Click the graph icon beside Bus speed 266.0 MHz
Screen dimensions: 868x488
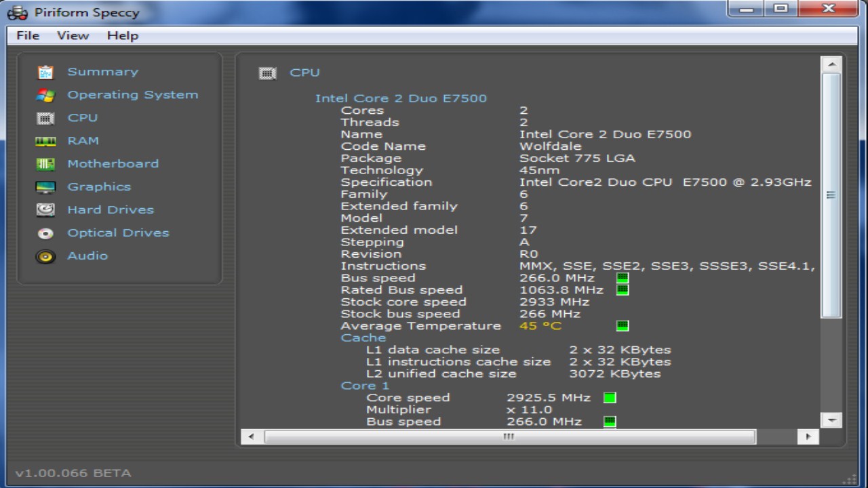[x=622, y=278]
